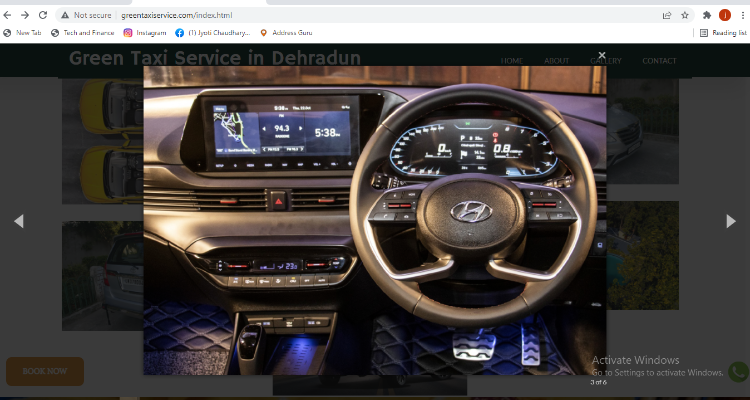This screenshot has width=750, height=400.
Task: Select the CONTACT menu item
Action: (x=659, y=61)
